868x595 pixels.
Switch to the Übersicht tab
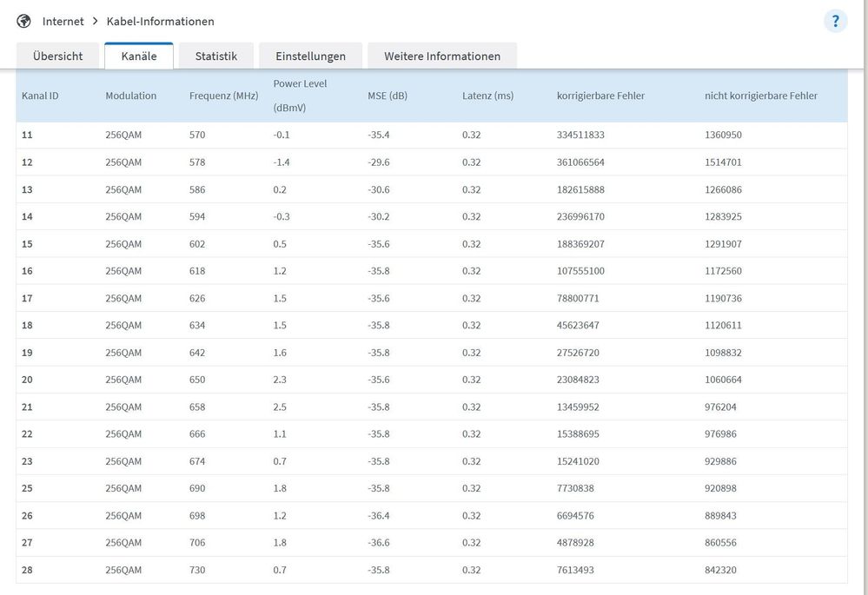point(57,56)
